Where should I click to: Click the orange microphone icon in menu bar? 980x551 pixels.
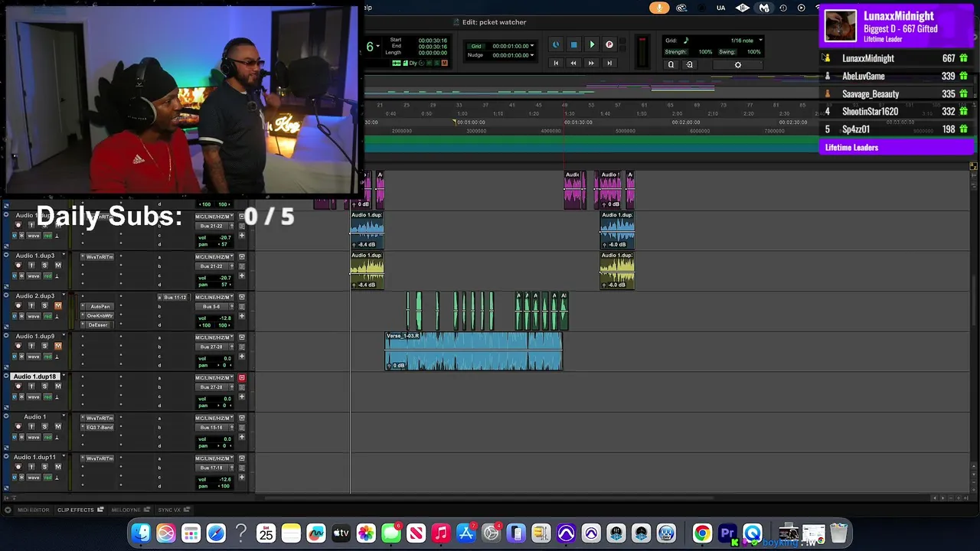click(659, 8)
